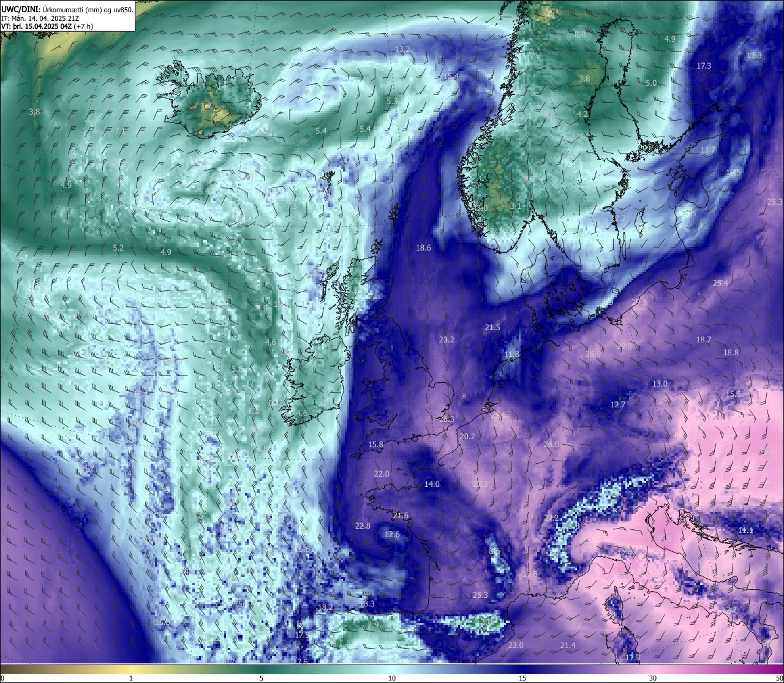Click the map value 15.4
This screenshot has height=683, width=784.
[x=451, y=76]
